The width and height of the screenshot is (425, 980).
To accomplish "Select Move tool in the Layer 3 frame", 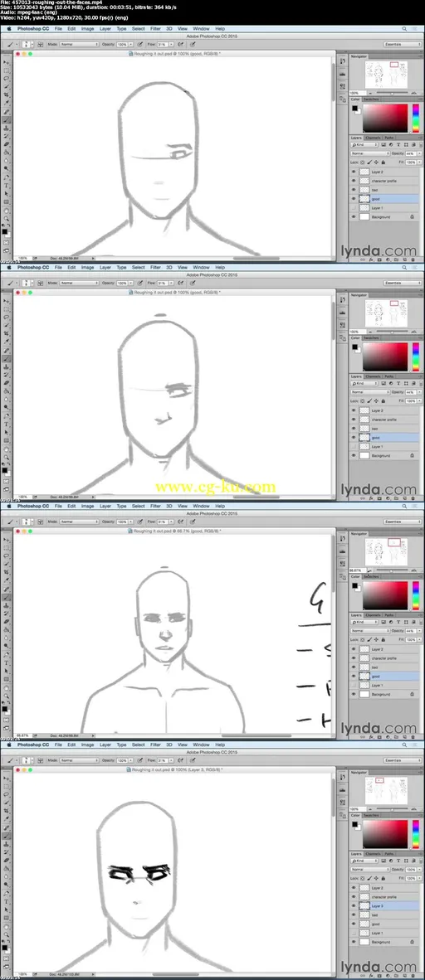I will [7, 779].
